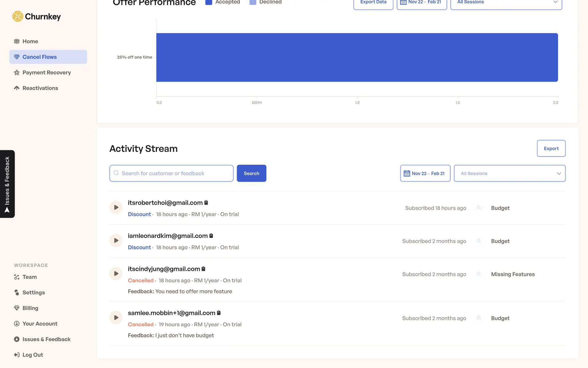Open the Issues & Feedback side tab
Image resolution: width=588 pixels, height=368 pixels.
(7, 184)
